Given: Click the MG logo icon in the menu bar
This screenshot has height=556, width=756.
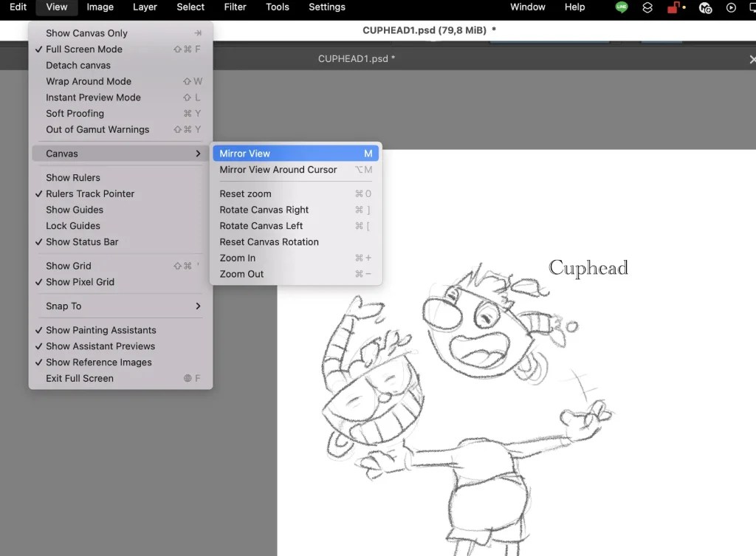Looking at the screenshot, I should 705,7.
